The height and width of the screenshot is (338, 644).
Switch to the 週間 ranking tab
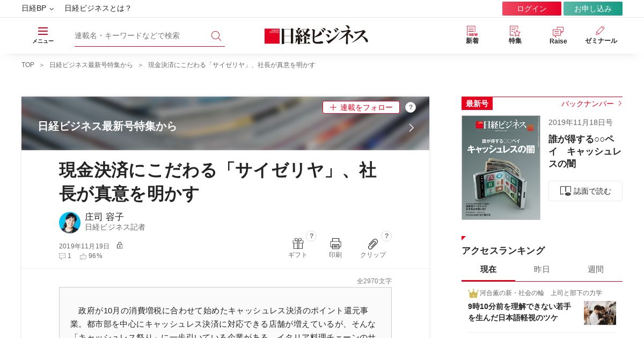pyautogui.click(x=596, y=269)
